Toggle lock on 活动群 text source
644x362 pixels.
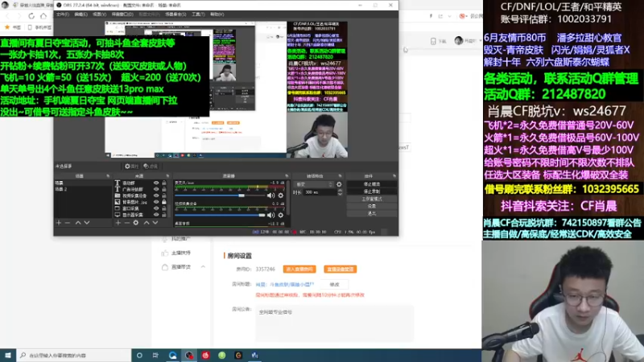coord(164,183)
